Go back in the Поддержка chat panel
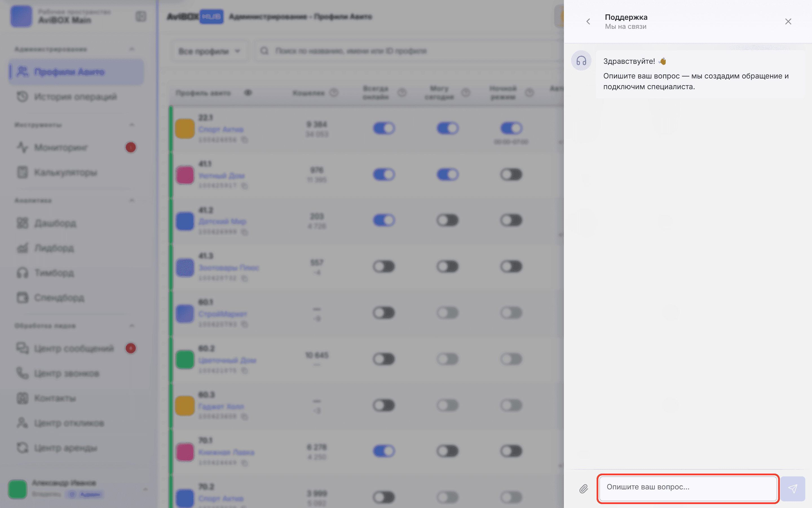This screenshot has height=508, width=812. tap(588, 21)
